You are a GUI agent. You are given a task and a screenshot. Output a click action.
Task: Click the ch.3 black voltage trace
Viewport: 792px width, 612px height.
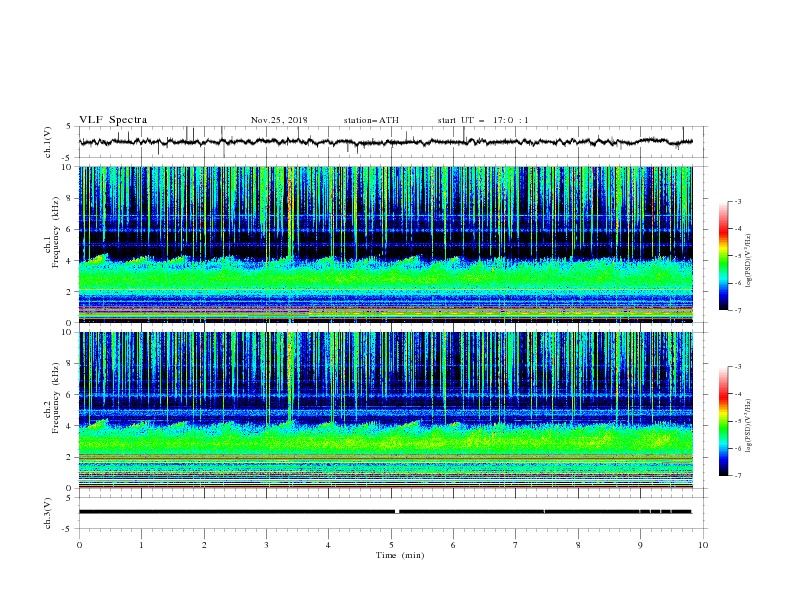tap(385, 512)
